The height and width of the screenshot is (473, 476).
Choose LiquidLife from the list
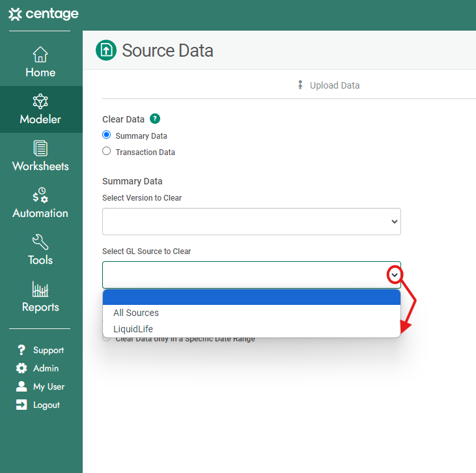pos(251,329)
